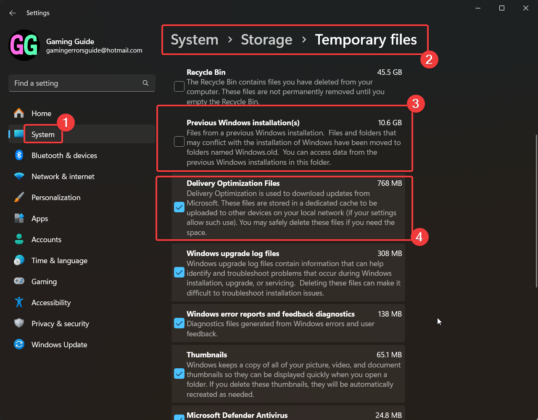Uncheck Delivery Optimization Files checkbox
The height and width of the screenshot is (420, 538).
(x=179, y=207)
